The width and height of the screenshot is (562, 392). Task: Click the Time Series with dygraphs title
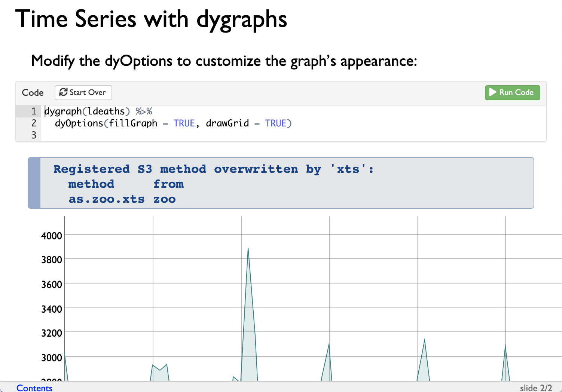(151, 19)
